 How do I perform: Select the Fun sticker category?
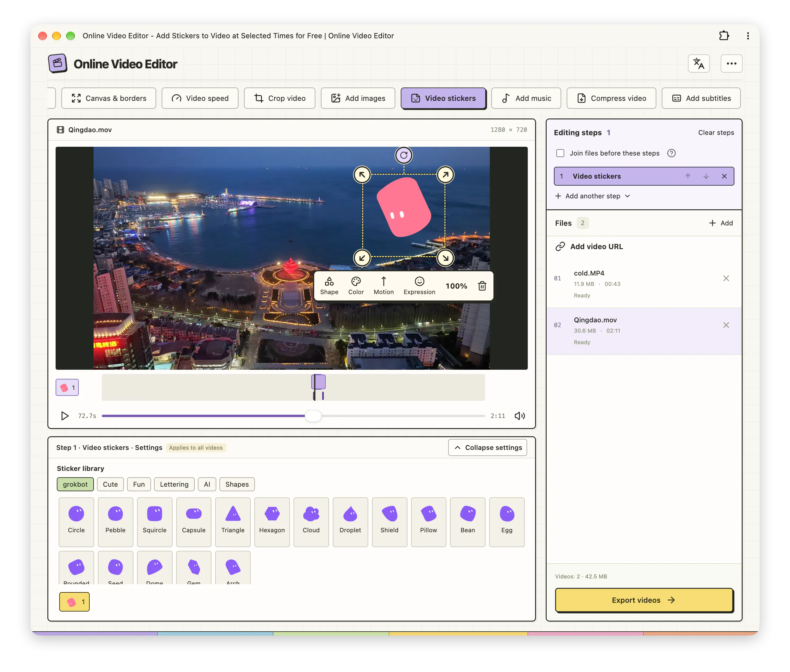tap(139, 484)
